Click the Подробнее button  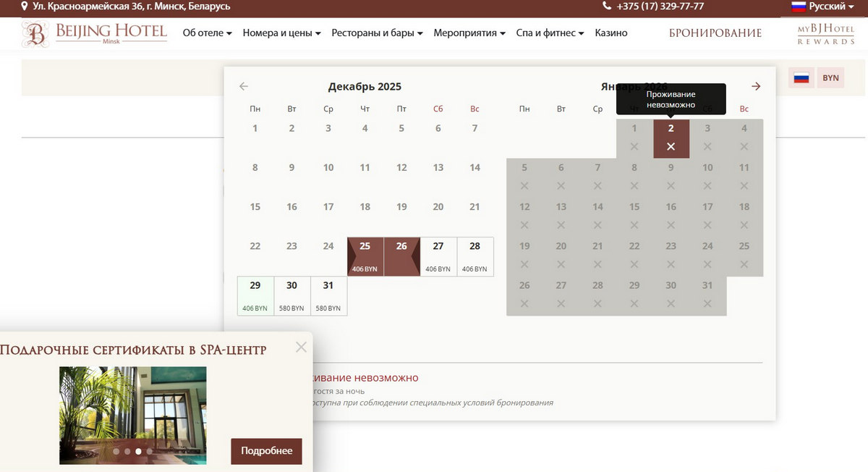tap(266, 451)
